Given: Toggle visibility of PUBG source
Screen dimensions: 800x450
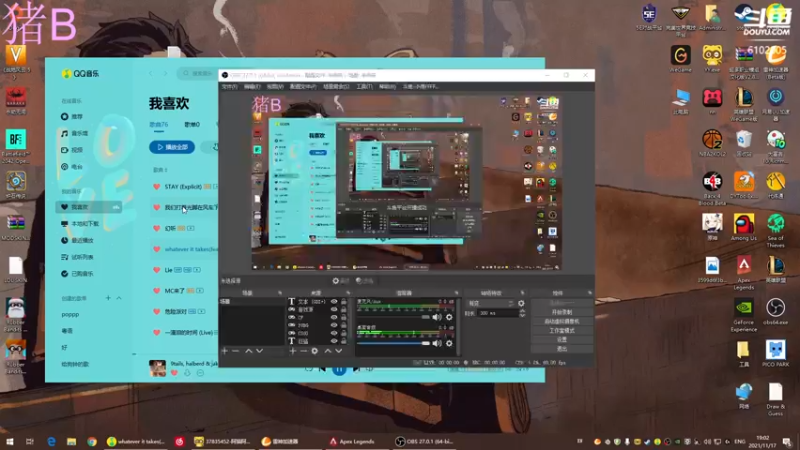Looking at the screenshot, I should click(334, 325).
